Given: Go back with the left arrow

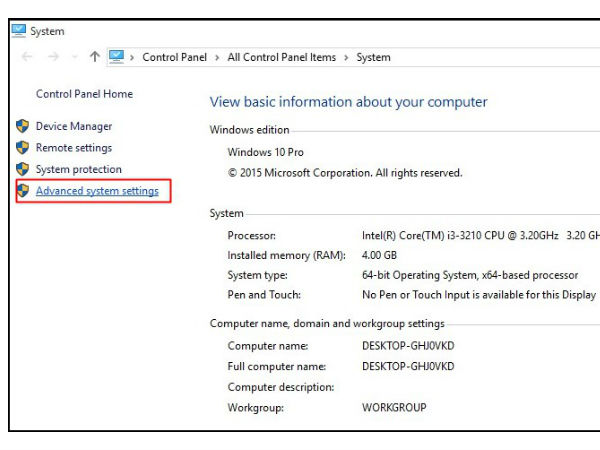Looking at the screenshot, I should click(27, 57).
